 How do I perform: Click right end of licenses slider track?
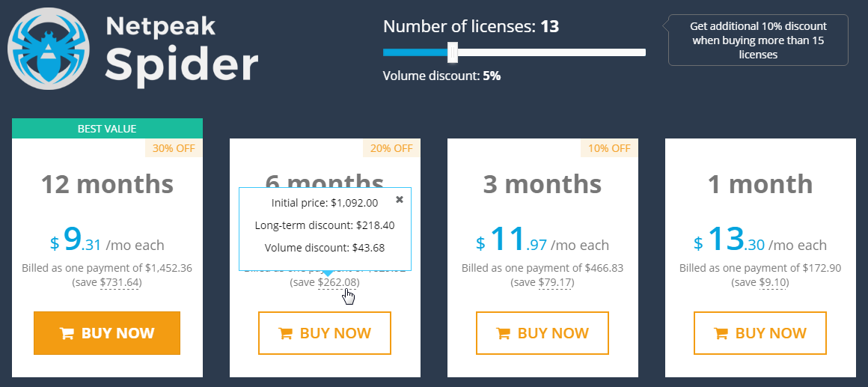[642, 52]
